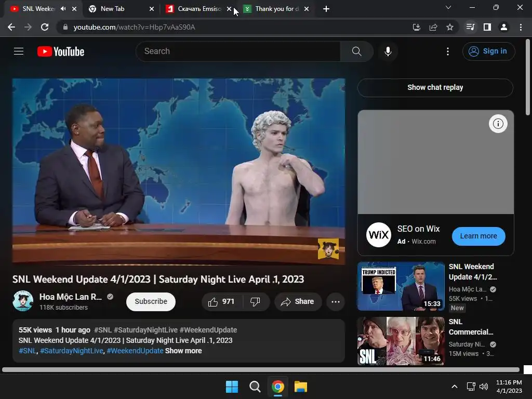
Task: Install app icon in address bar
Action: point(416,27)
